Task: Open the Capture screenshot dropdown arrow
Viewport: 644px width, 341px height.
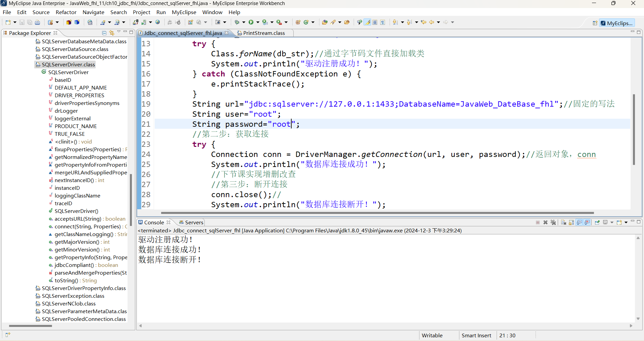Action: click(225, 22)
